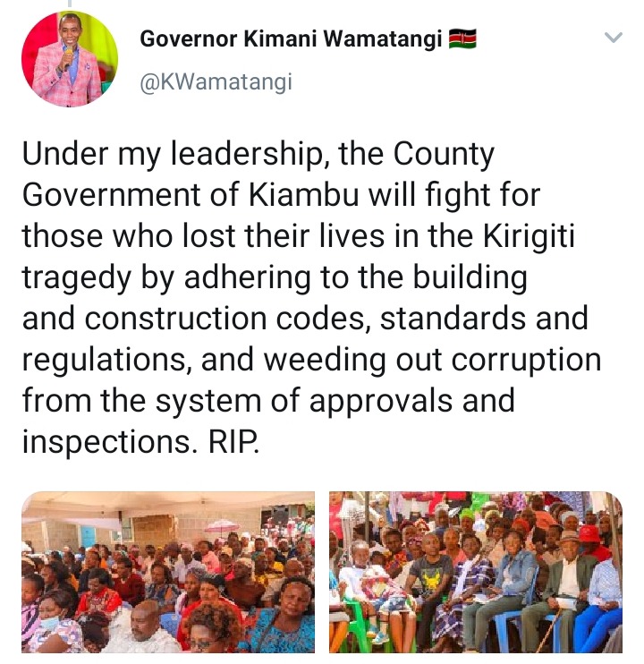Click the pink umbrella in left photo
644x664 pixels.
coord(222,527)
